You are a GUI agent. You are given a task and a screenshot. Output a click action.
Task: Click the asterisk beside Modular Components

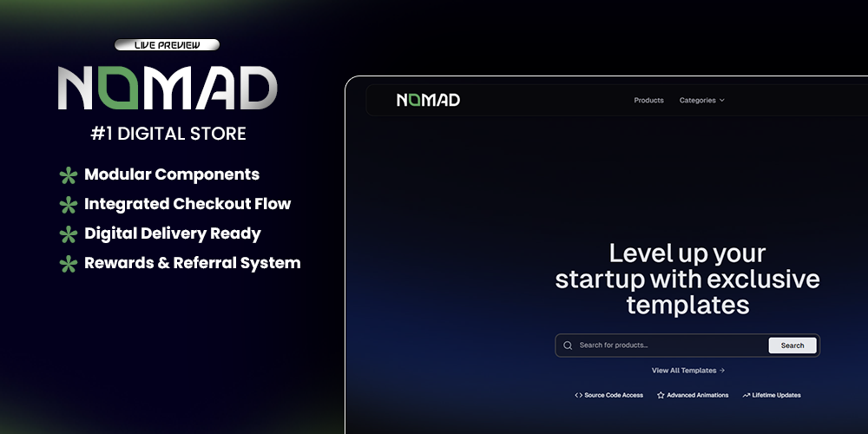(68, 175)
